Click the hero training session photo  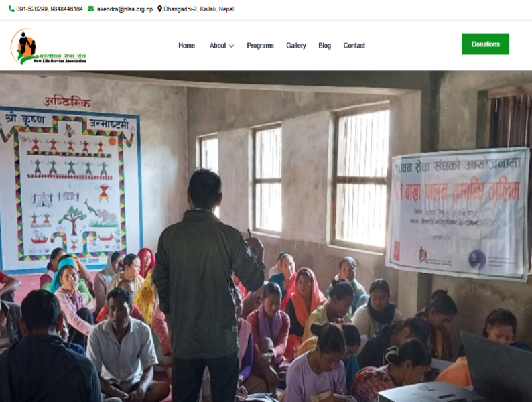point(266,237)
